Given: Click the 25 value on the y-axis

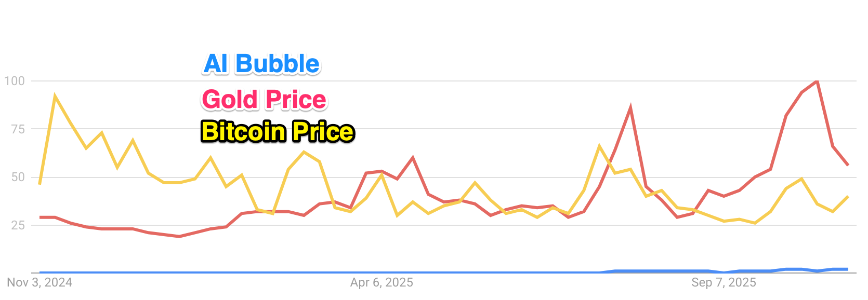Looking at the screenshot, I should [x=18, y=225].
